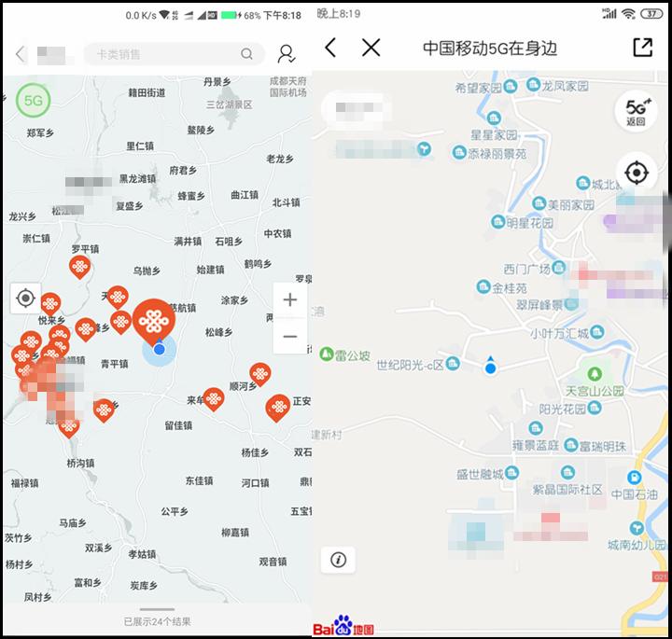Screen dimensions: 672x639
Task: Tap the 黑龙滩镇 label on the left map
Action: tap(137, 178)
